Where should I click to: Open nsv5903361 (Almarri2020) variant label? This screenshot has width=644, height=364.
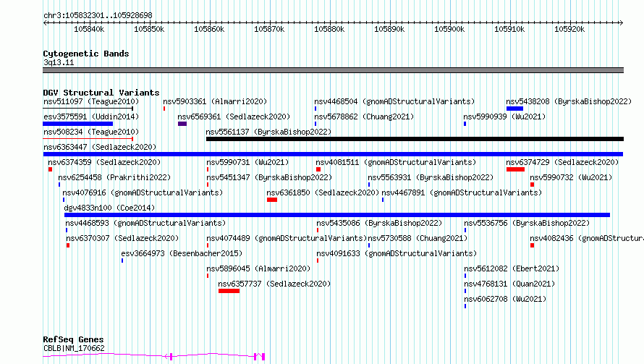coord(215,101)
